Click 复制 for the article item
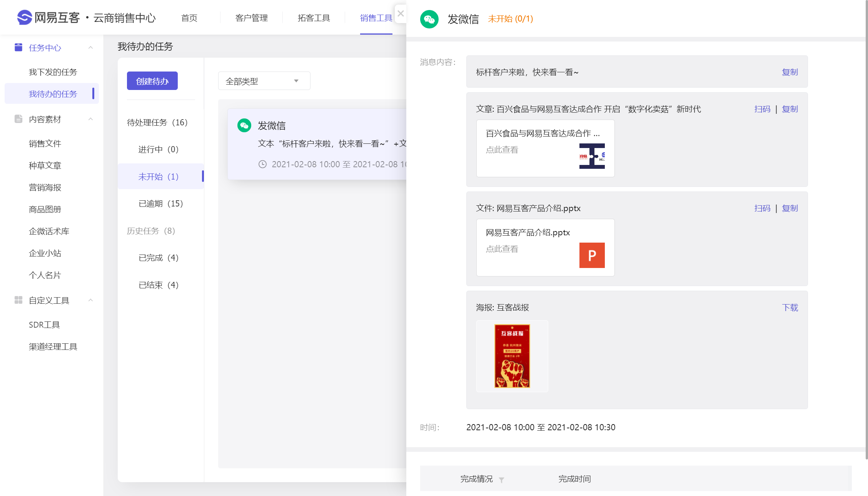Screen dimensions: 868x496 point(790,109)
